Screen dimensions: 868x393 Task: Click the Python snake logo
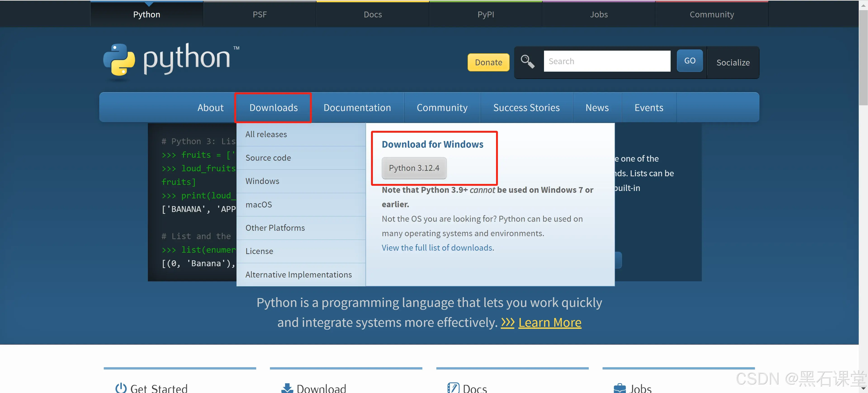tap(119, 59)
